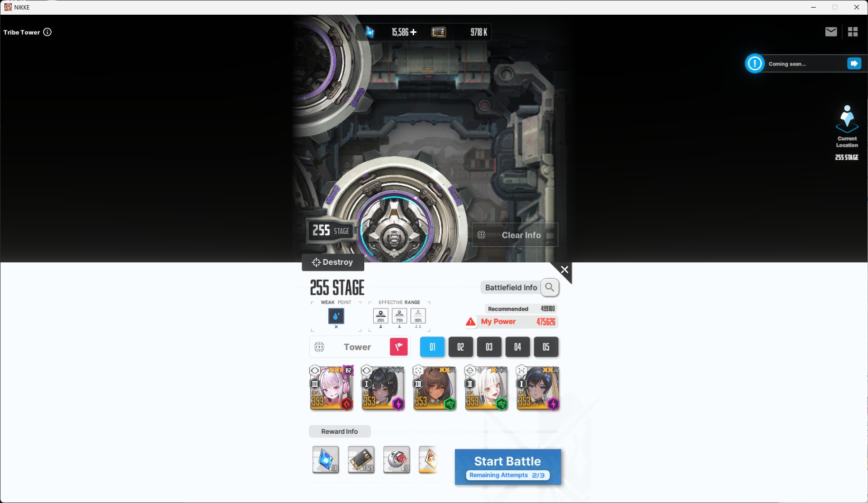Add gems with the plus icon
The image size is (868, 503).
click(414, 32)
